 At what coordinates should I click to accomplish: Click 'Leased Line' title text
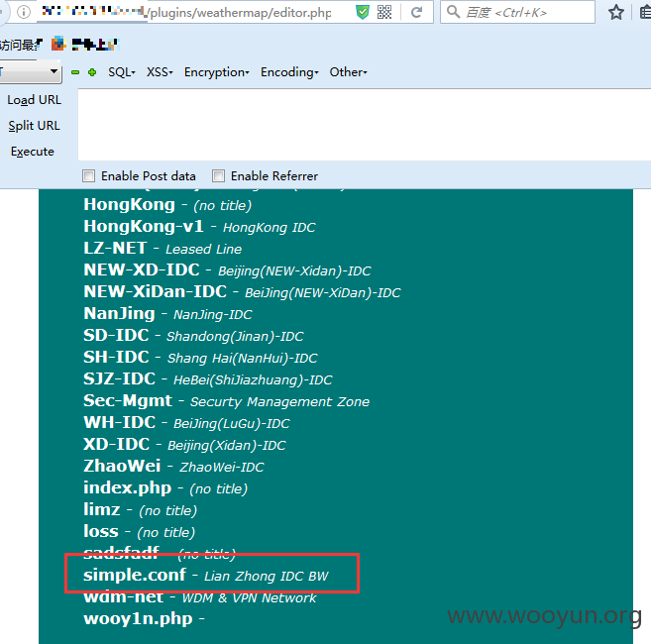click(x=203, y=249)
